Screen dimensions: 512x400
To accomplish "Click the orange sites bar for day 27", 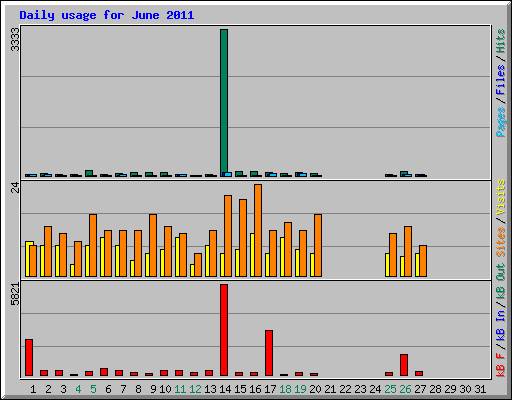I will [423, 261].
